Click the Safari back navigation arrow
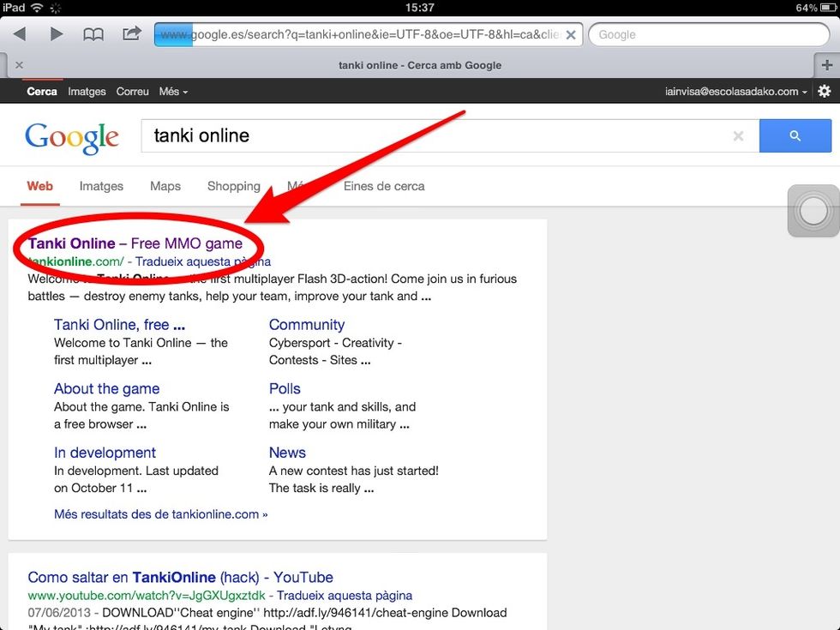Screen dimensions: 840x630 pos(19,34)
